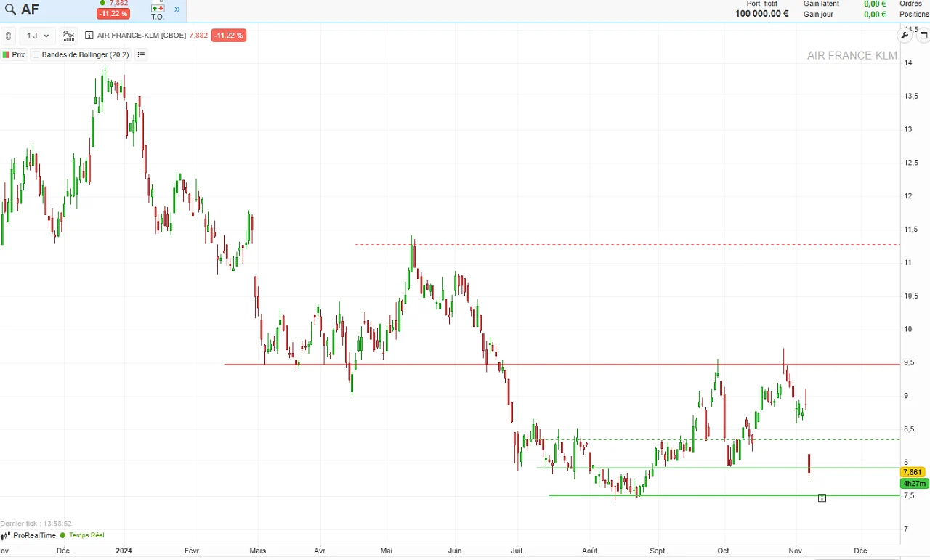Click the ProRealTime candlestick logo

click(7, 535)
